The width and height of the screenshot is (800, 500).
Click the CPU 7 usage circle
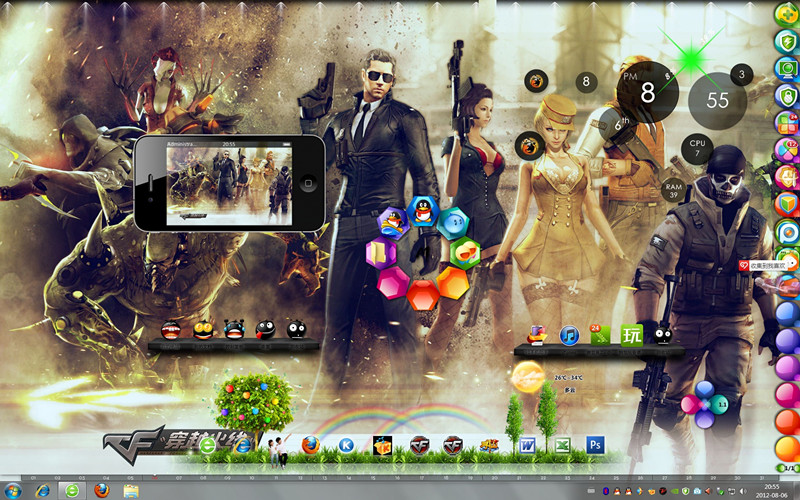tap(697, 148)
